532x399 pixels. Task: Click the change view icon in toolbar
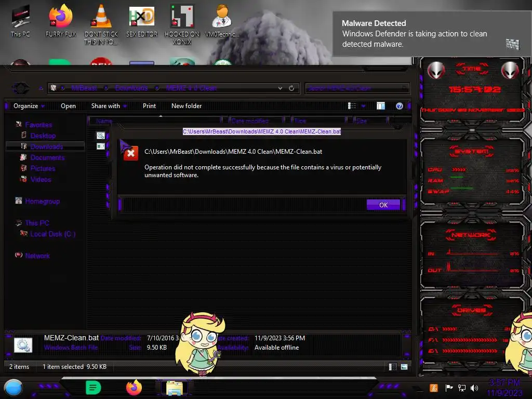coord(352,106)
